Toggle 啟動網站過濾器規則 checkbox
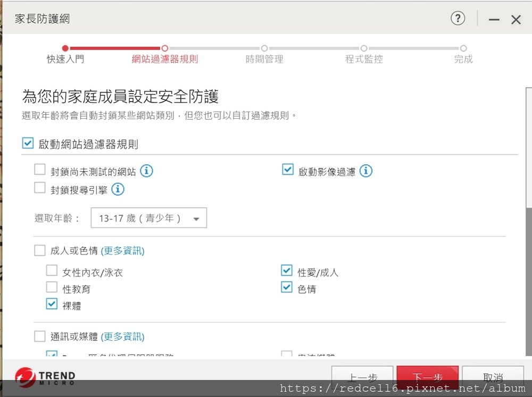532x397 pixels. 28,143
